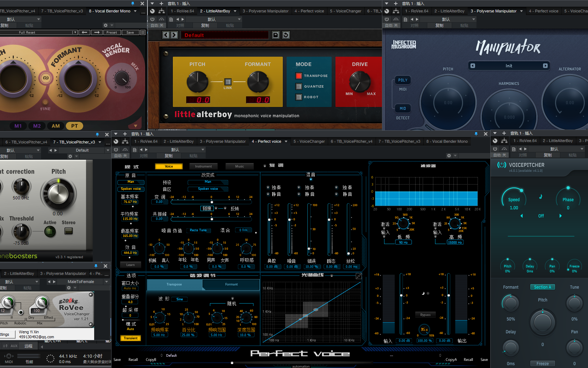
Task: Adjust the 共振峰 formant slider in Perfect voice
Action: point(211,219)
